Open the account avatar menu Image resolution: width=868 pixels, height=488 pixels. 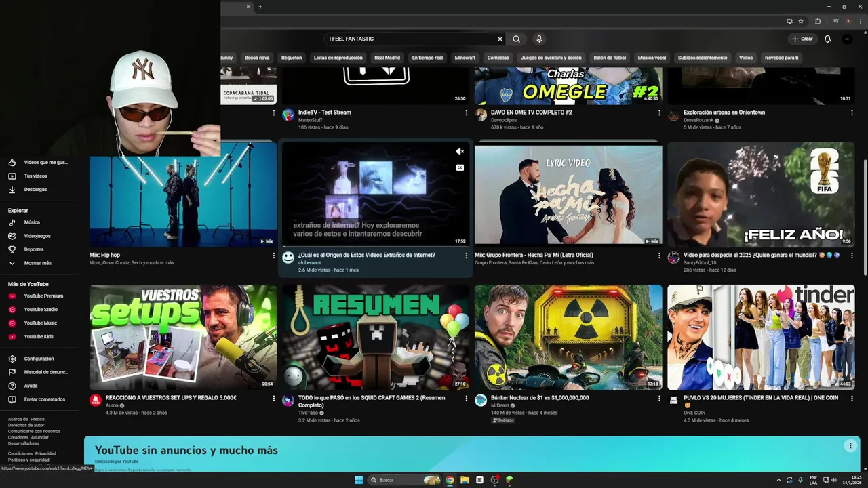click(847, 39)
